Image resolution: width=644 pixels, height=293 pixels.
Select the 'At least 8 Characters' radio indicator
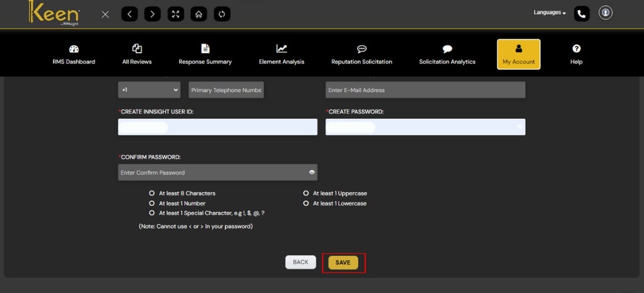click(x=152, y=193)
